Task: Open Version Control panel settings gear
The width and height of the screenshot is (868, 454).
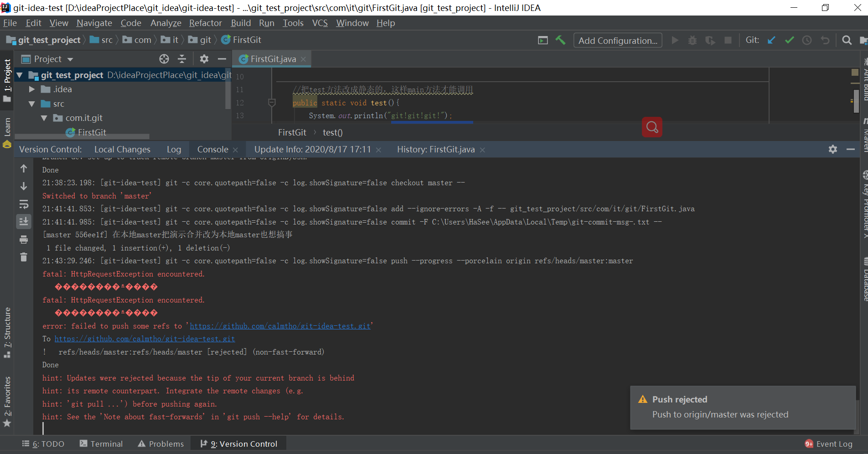Action: [833, 149]
